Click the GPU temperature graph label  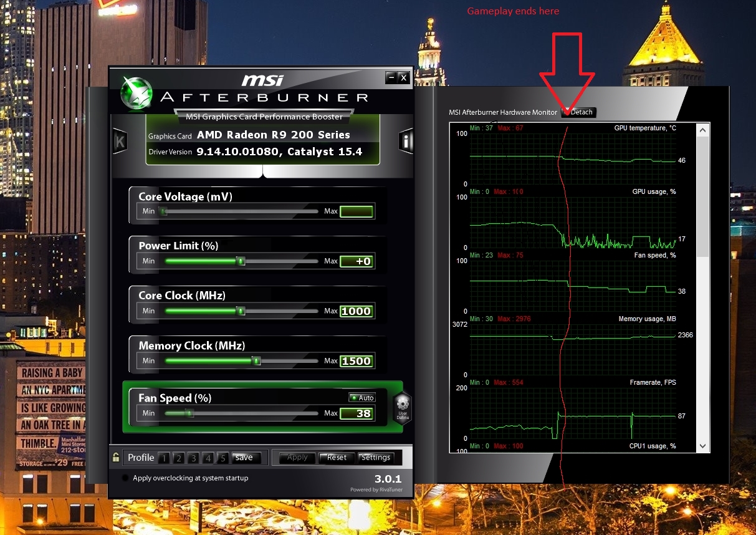(x=645, y=128)
